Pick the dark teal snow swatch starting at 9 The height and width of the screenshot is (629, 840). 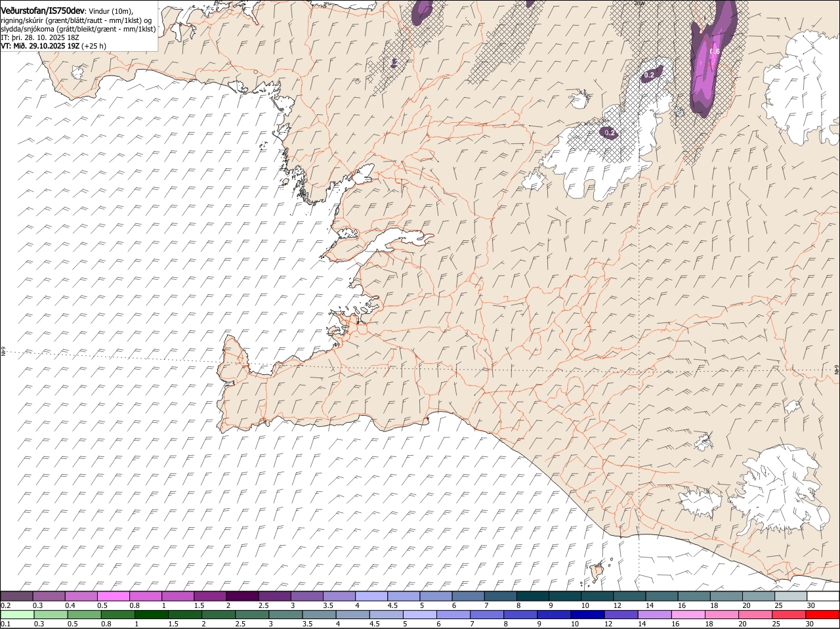565,596
